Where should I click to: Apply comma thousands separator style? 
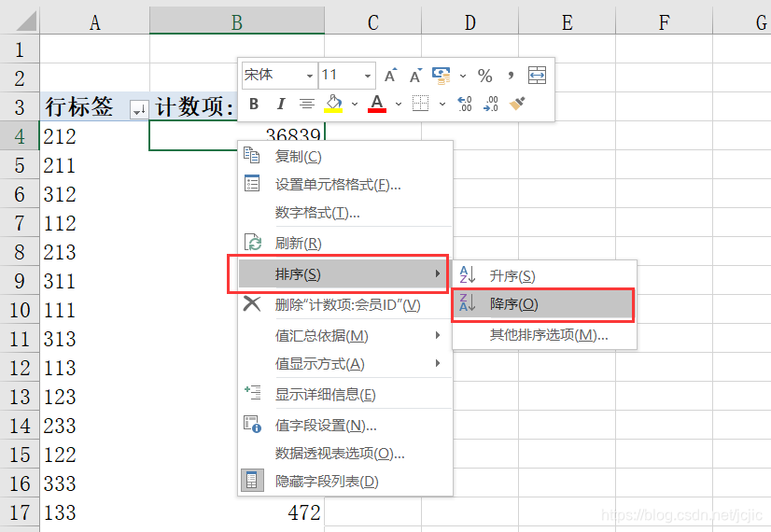click(511, 76)
